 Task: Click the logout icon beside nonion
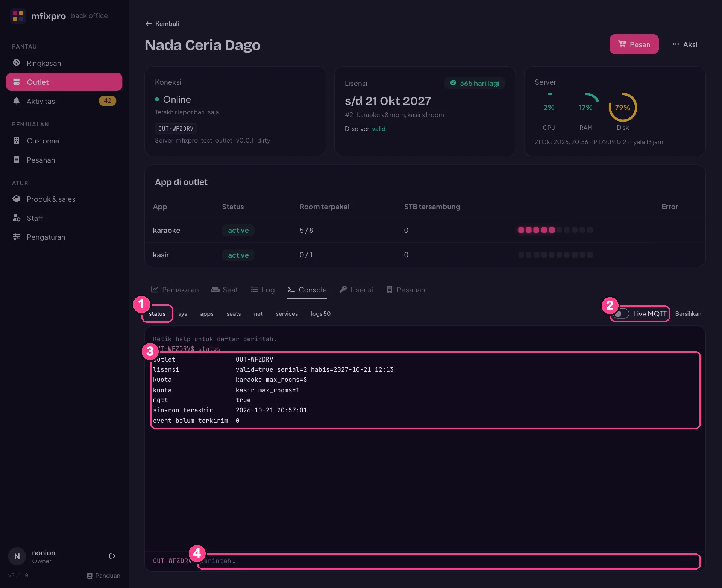point(112,556)
